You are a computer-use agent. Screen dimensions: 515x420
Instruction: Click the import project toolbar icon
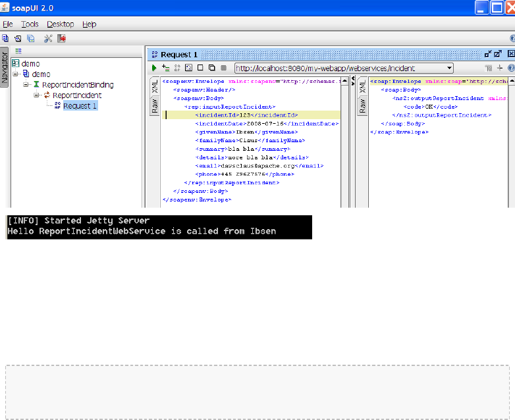click(18, 38)
